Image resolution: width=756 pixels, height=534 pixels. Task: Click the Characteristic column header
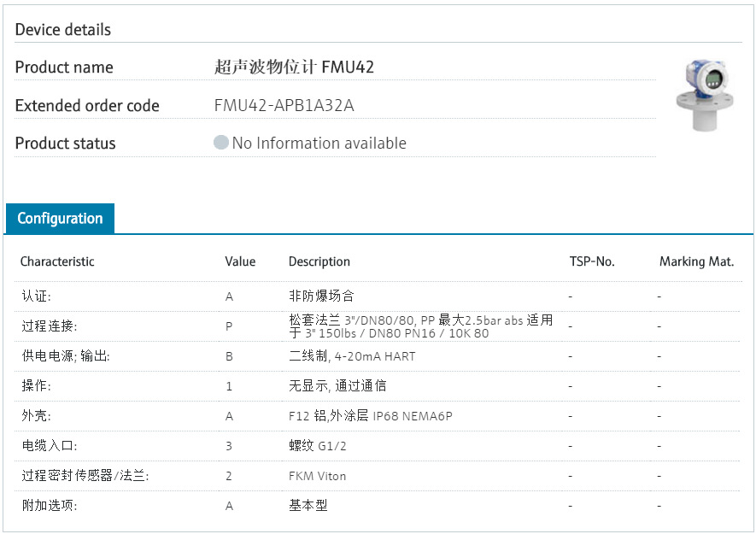(x=57, y=261)
